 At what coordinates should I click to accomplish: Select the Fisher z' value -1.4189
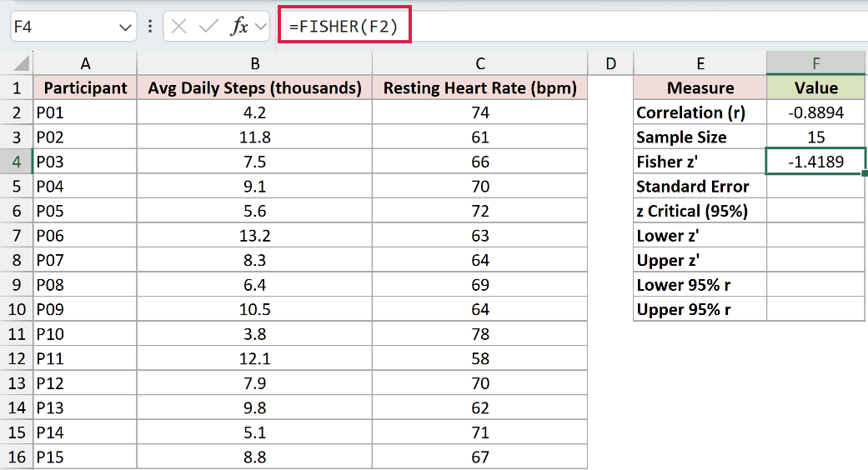click(x=816, y=162)
